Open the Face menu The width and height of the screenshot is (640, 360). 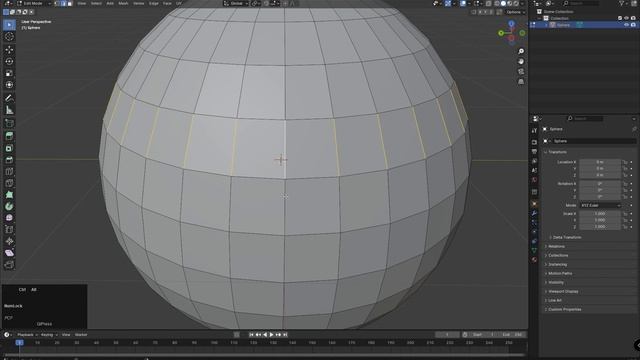coord(167,3)
